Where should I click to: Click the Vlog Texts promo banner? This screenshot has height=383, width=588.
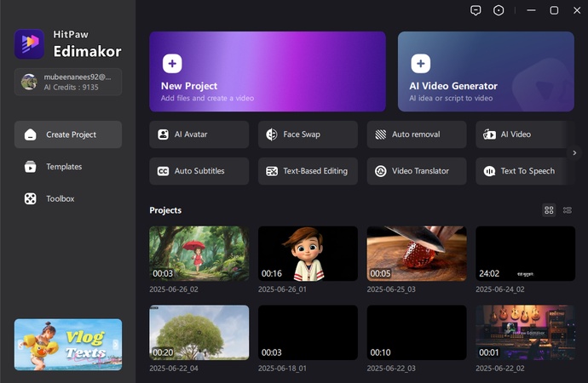[x=68, y=345]
